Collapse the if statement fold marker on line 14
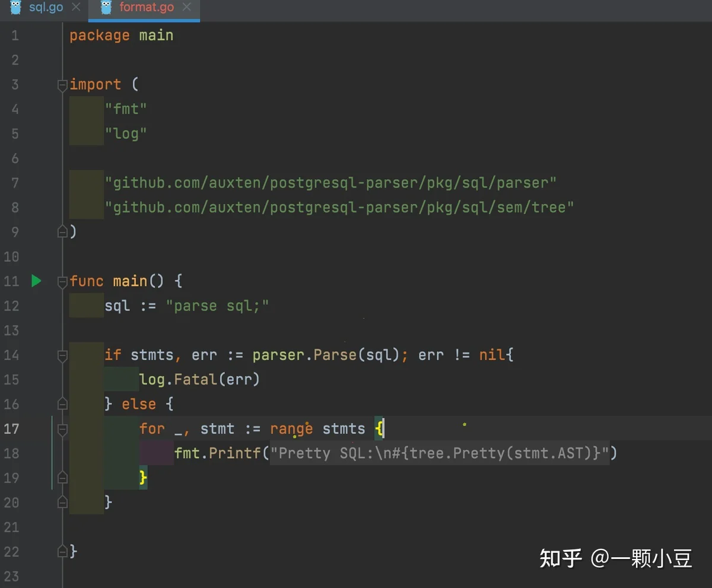The height and width of the screenshot is (588, 712). click(62, 355)
